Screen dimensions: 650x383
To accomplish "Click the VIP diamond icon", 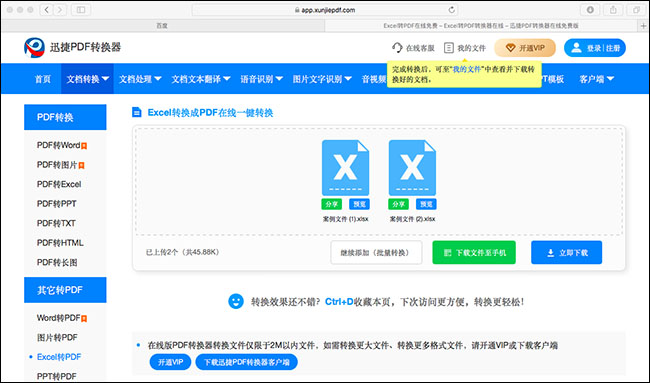I will click(x=510, y=48).
